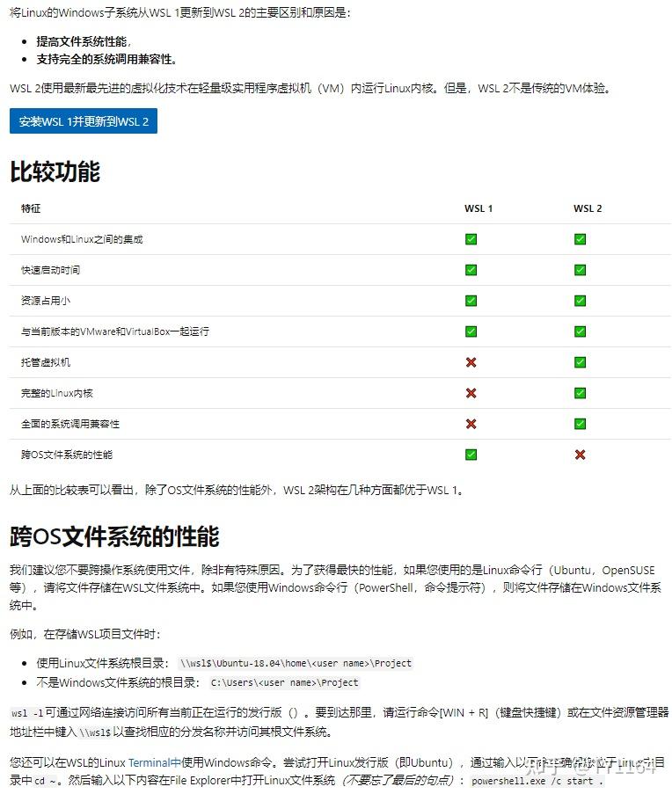Click WSL 2 checkmark for 资源占用小
Viewport: 672px width, 794px height.
pos(580,301)
